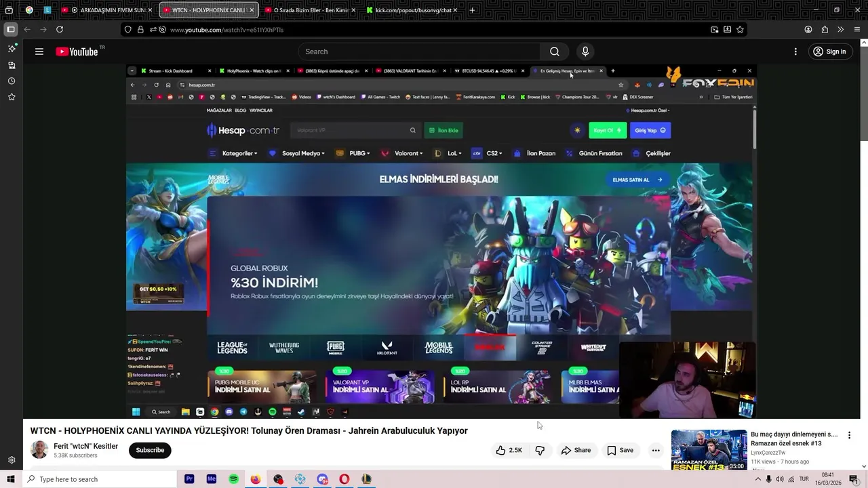Viewport: 868px width, 488px height.
Task: Click the icon immediately left of bookmark star
Action: coord(727,29)
